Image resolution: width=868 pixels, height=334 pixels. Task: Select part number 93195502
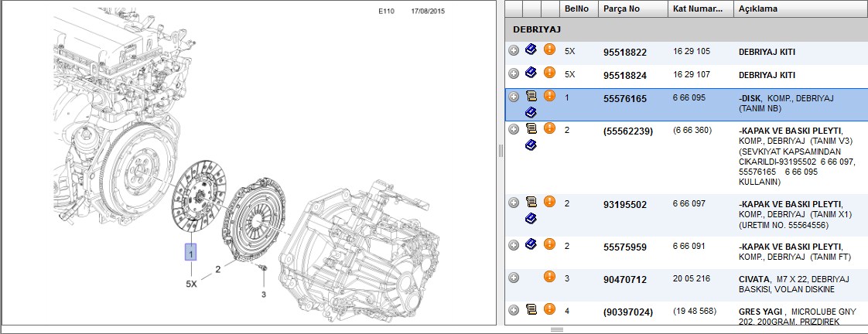[624, 205]
